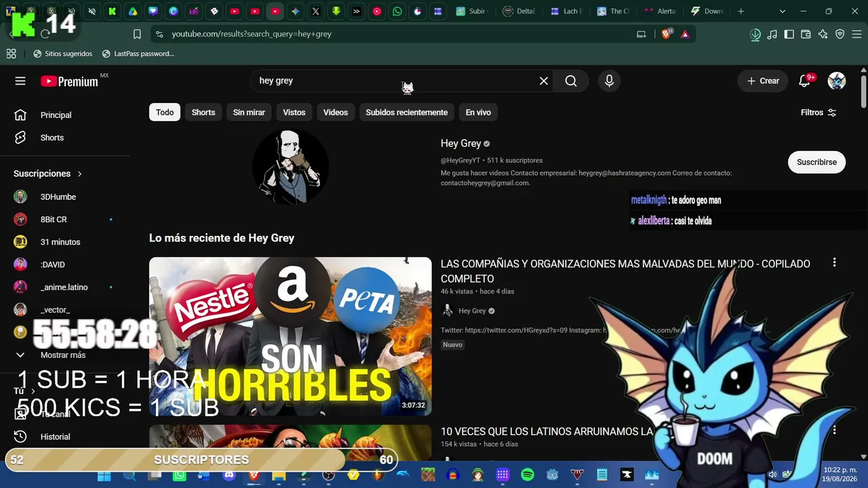Bookmark this page in browser toolbar
Image resolution: width=868 pixels, height=488 pixels.
137,34
